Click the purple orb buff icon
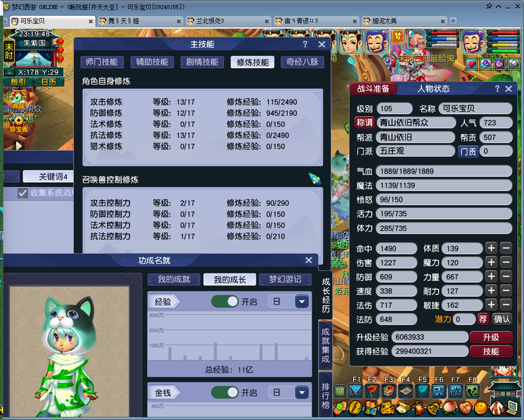524x420 pixels. coord(485,64)
